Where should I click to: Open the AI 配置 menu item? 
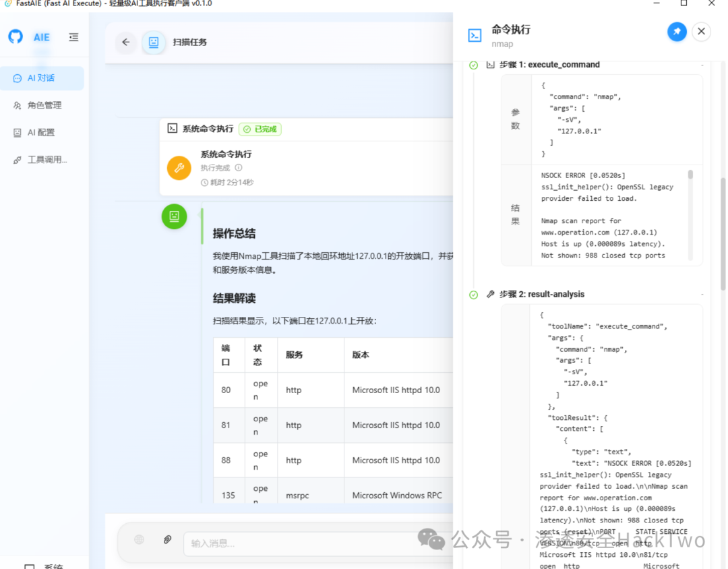coord(42,132)
